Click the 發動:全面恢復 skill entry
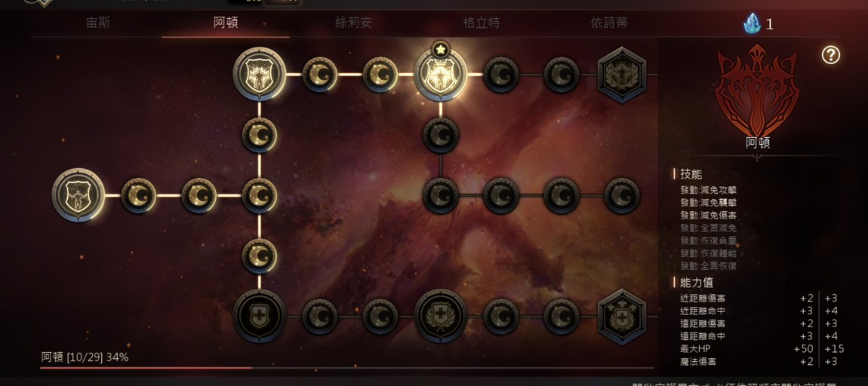This screenshot has width=868, height=386. tap(709, 266)
